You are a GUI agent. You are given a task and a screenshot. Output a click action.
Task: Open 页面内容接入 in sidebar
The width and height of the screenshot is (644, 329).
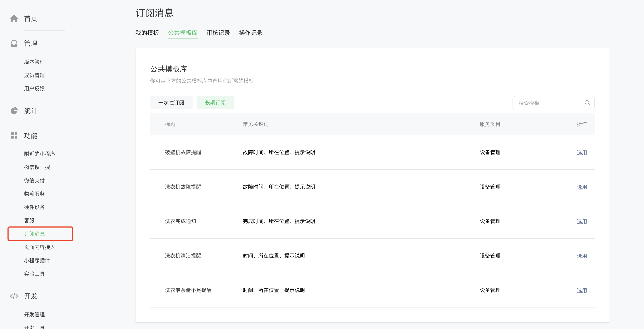tap(39, 247)
